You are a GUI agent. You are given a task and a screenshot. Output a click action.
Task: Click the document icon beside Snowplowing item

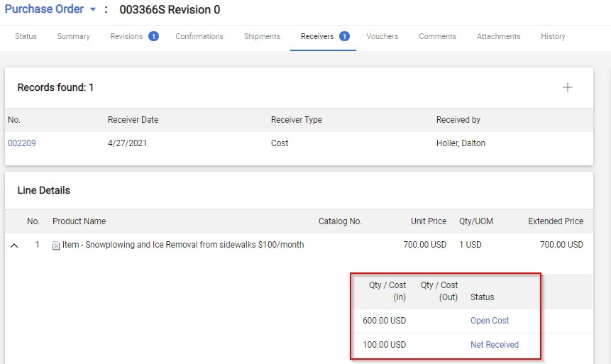click(x=57, y=246)
